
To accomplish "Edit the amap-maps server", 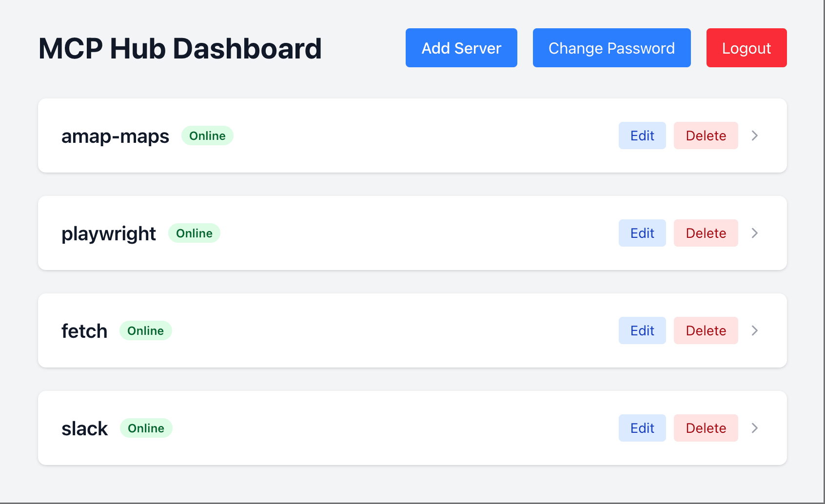I will pos(642,136).
